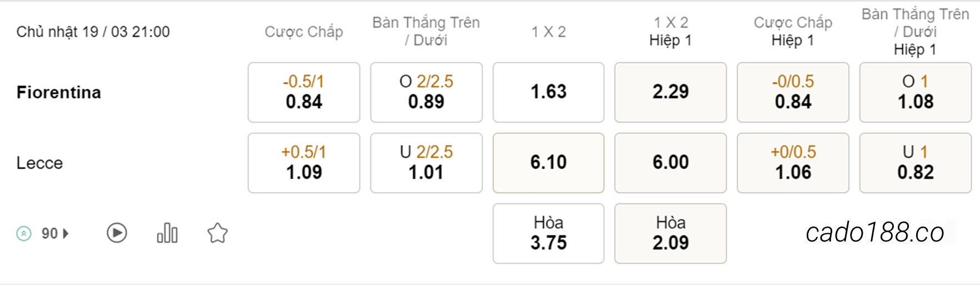The width and height of the screenshot is (980, 286).
Task: Choose full-time draw Hòa 3.75
Action: pyautogui.click(x=548, y=233)
